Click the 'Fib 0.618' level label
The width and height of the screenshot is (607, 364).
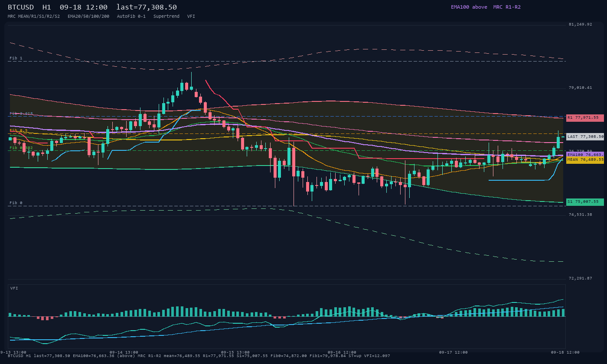pos(21,114)
